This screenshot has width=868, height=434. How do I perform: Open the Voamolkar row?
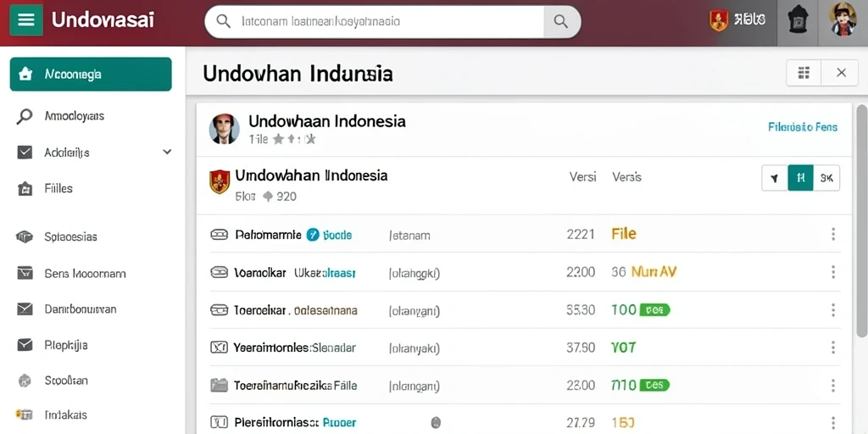coord(525,272)
